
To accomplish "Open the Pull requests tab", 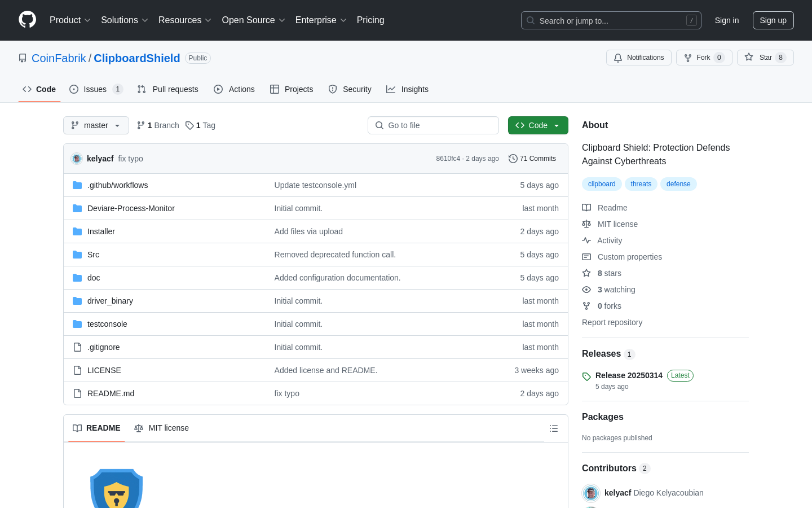I will click(x=168, y=89).
